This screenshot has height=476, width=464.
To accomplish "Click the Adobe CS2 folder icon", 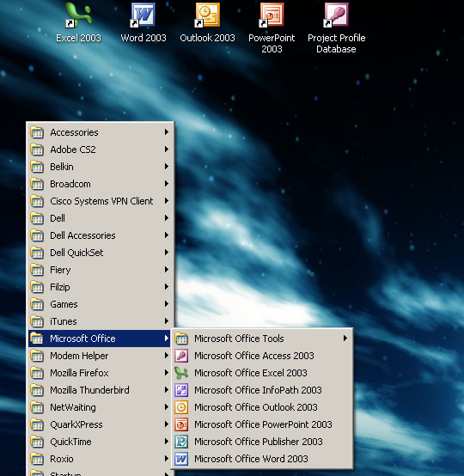I will pyautogui.click(x=37, y=150).
